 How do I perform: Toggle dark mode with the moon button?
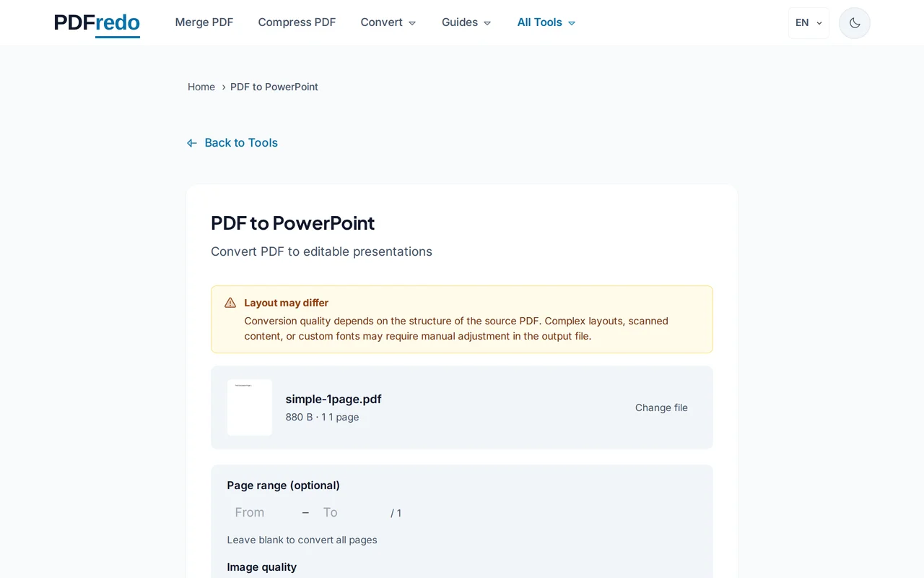tap(854, 22)
